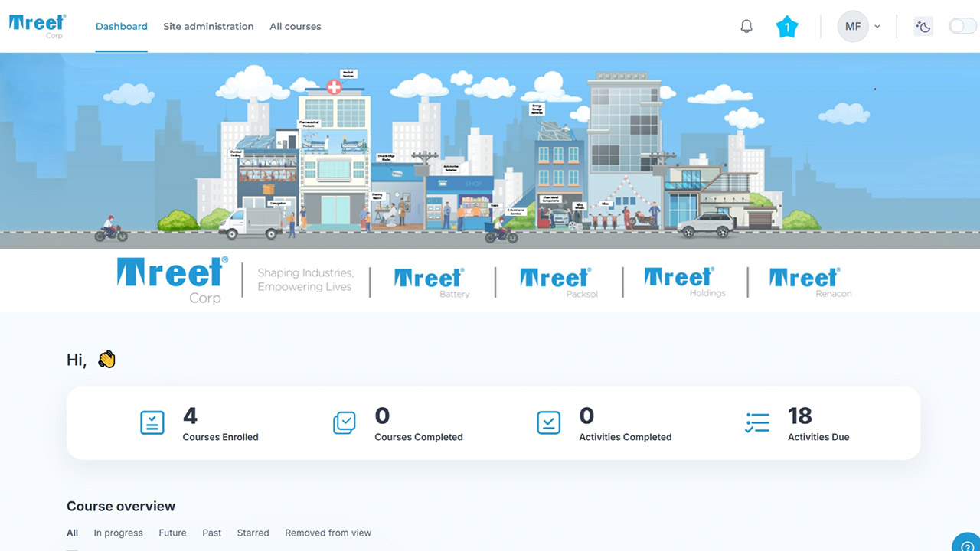Click the Treet Renacon logo
The width and height of the screenshot is (980, 551).
click(810, 282)
